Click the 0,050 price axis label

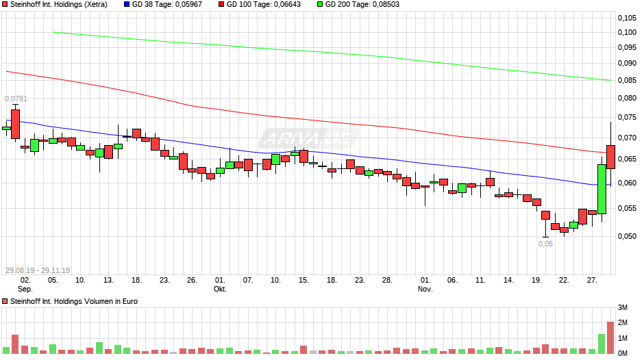627,236
